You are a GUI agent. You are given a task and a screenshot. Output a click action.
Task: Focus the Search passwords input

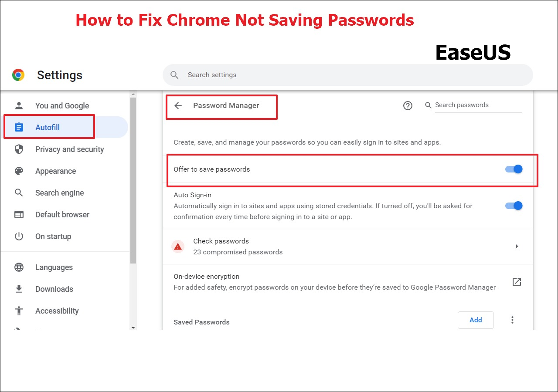click(x=478, y=105)
